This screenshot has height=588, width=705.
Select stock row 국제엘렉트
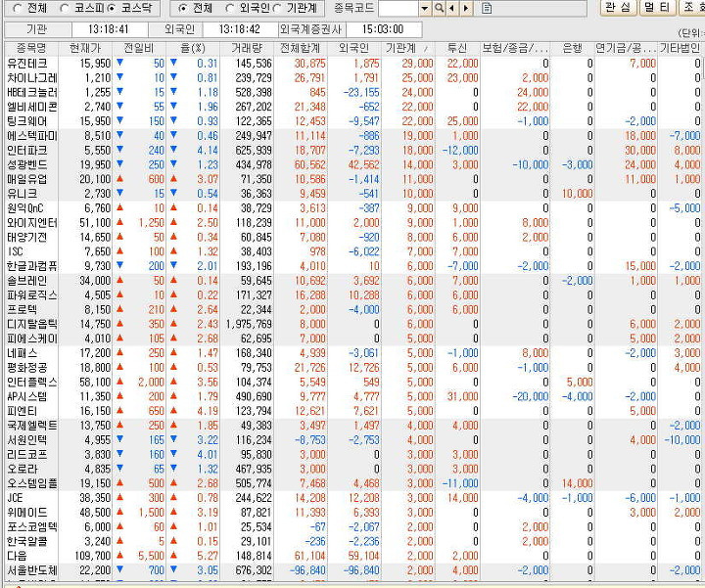pos(352,426)
